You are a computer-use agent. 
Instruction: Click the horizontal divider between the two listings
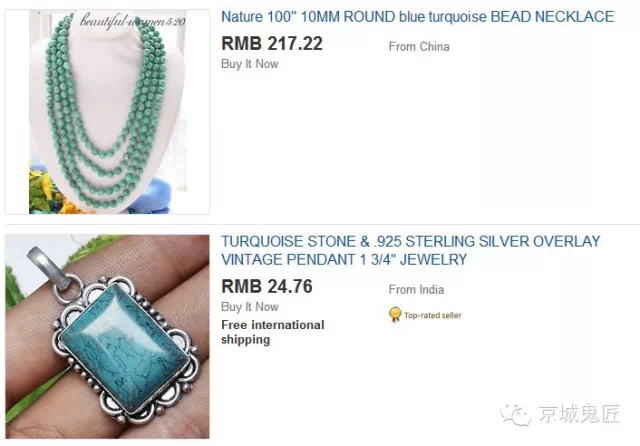pos(322,224)
